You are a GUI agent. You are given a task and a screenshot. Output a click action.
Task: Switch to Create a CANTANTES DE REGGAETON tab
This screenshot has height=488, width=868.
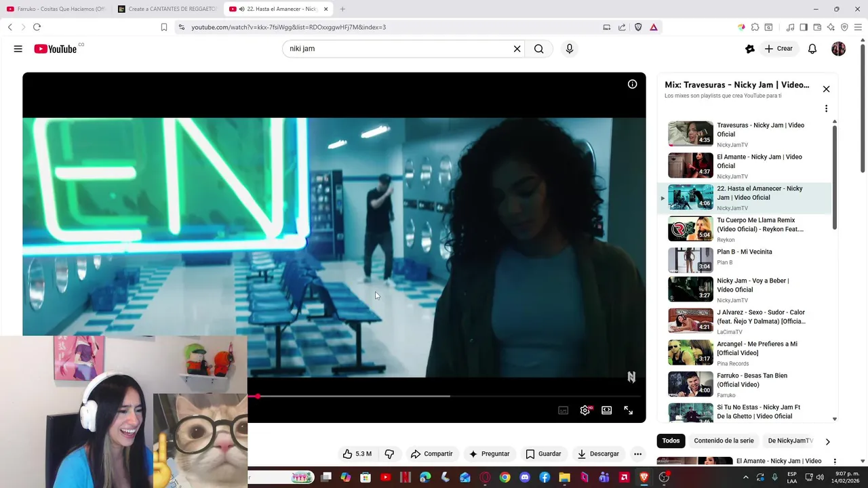[x=167, y=9]
